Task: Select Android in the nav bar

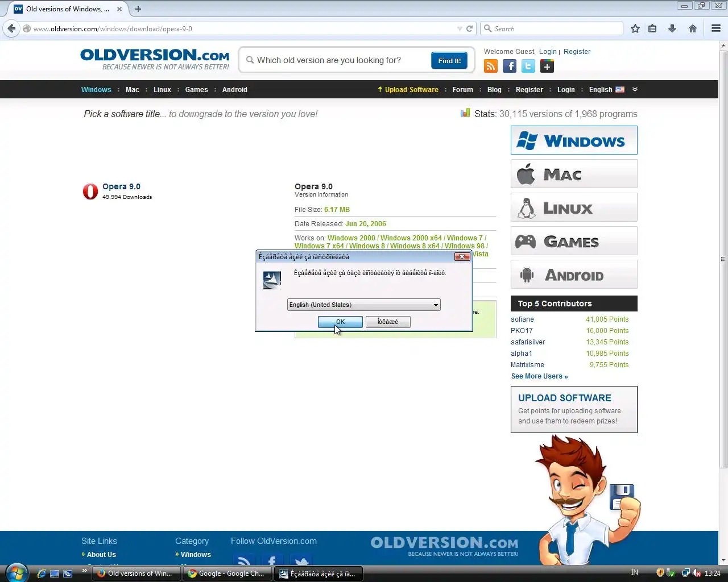Action: tap(235, 90)
